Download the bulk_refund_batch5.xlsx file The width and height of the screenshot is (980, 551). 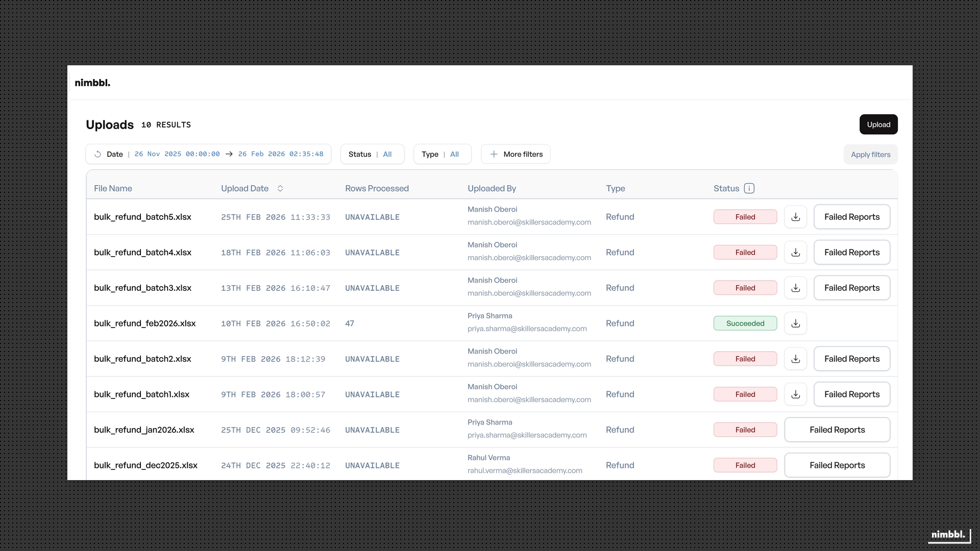pyautogui.click(x=795, y=217)
